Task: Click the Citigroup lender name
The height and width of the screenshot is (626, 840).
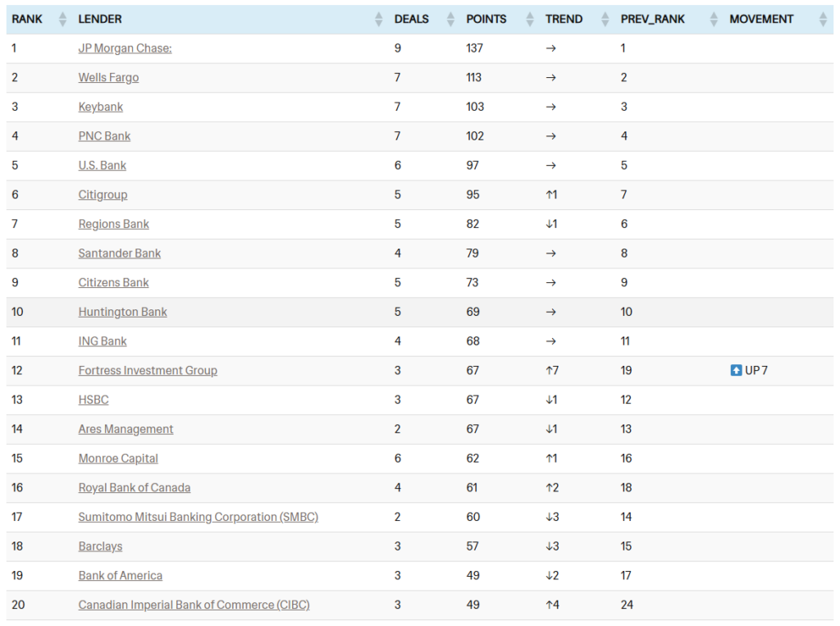Action: [x=103, y=195]
